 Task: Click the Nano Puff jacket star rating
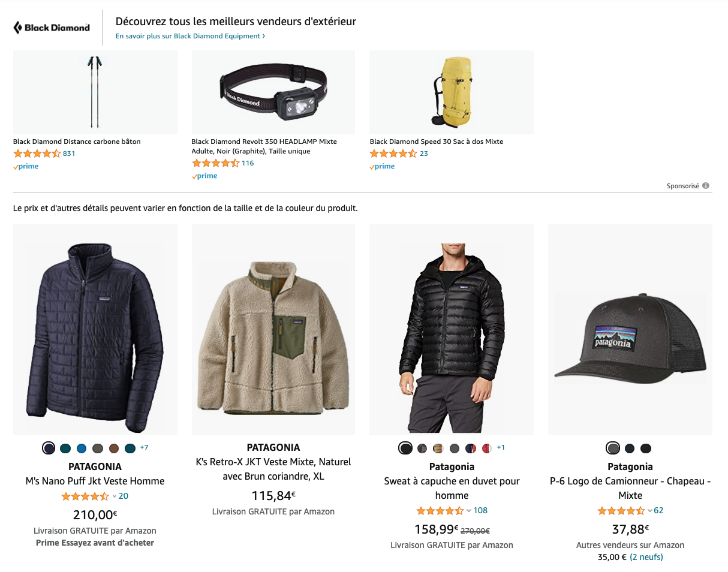[85, 496]
